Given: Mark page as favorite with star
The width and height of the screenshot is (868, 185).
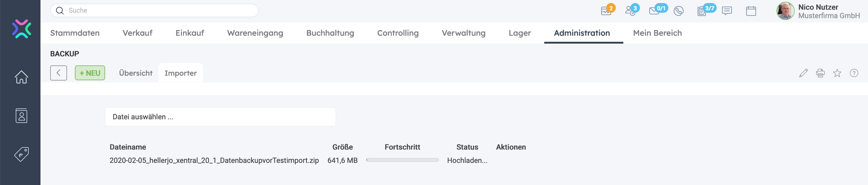Looking at the screenshot, I should coord(837,73).
